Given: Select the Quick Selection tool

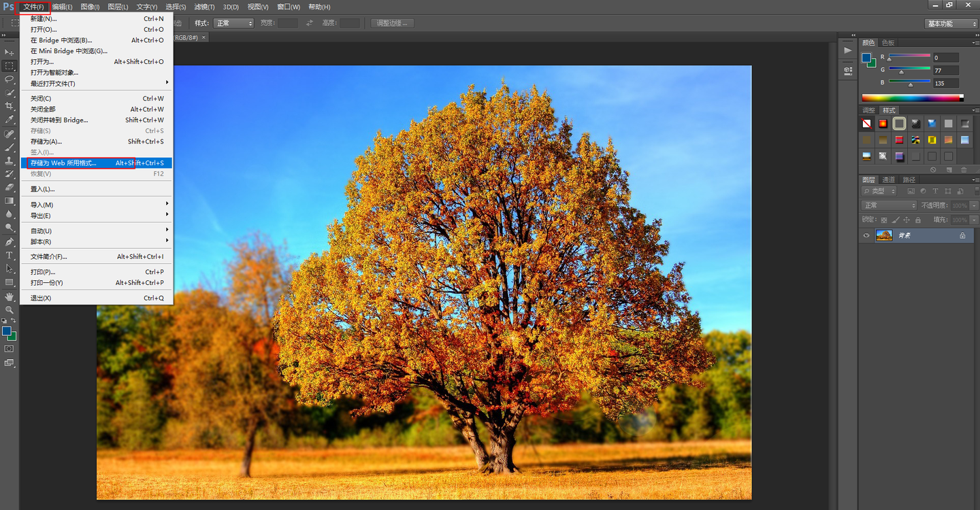Looking at the screenshot, I should (x=10, y=92).
